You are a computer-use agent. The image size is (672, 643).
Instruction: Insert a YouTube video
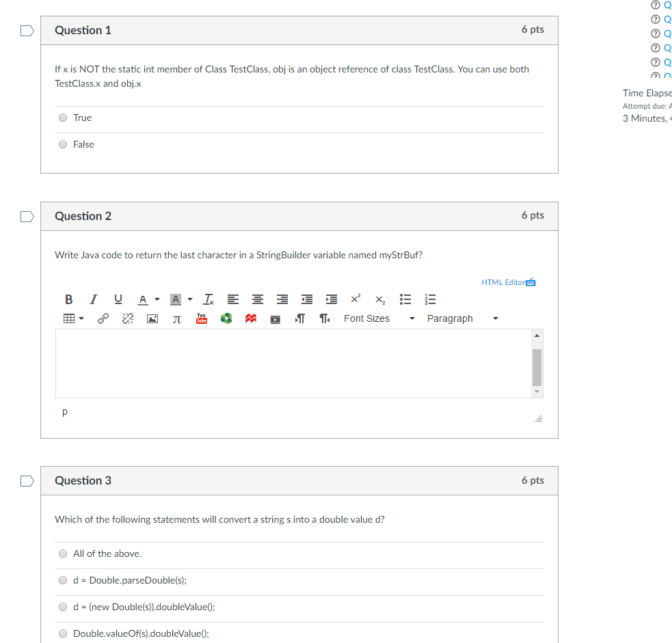point(202,318)
